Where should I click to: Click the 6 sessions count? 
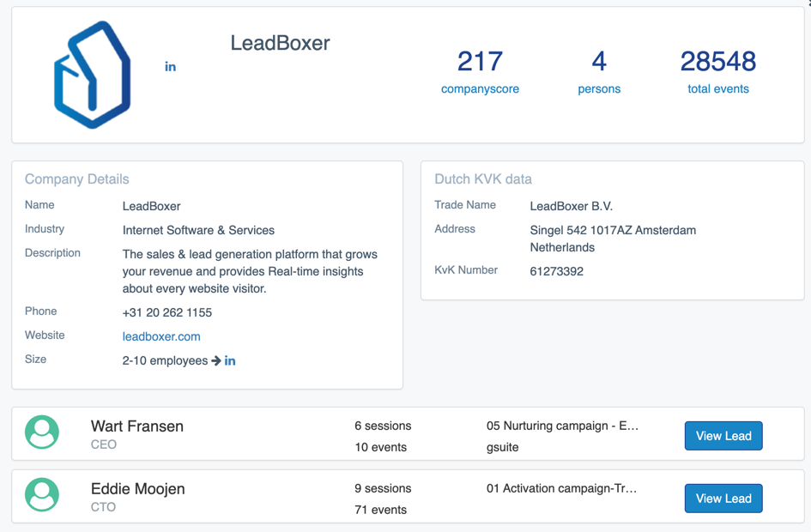pos(383,426)
